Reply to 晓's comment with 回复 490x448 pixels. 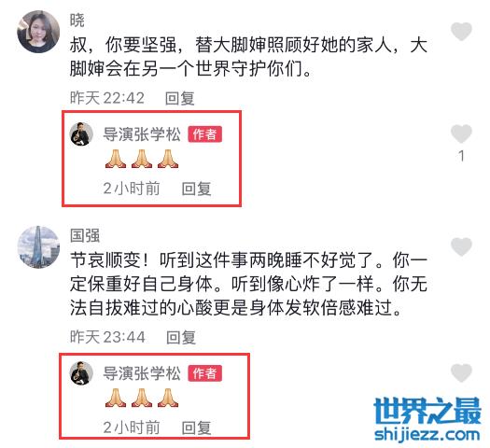[x=180, y=98]
